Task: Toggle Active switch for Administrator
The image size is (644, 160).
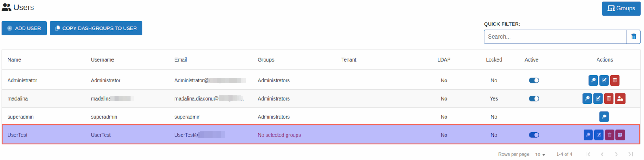Action: pyautogui.click(x=534, y=80)
